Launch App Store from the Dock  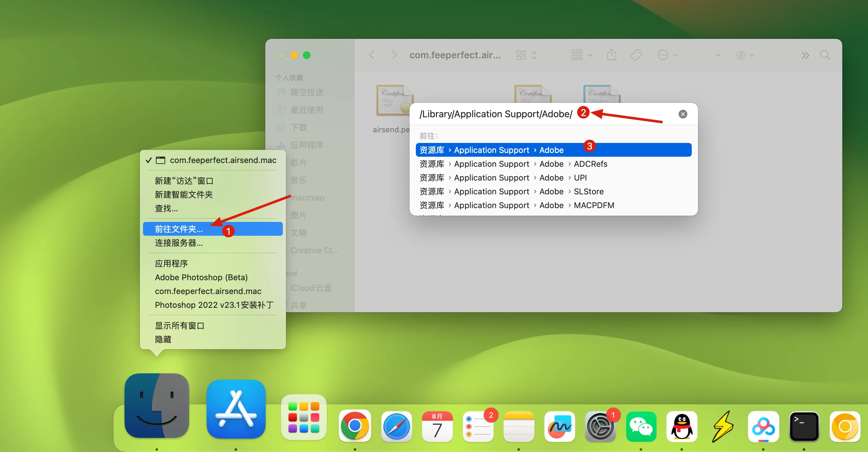(x=236, y=409)
